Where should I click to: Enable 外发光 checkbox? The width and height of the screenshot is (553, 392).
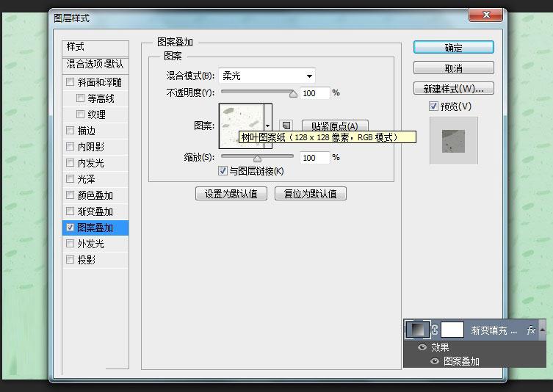(x=70, y=244)
